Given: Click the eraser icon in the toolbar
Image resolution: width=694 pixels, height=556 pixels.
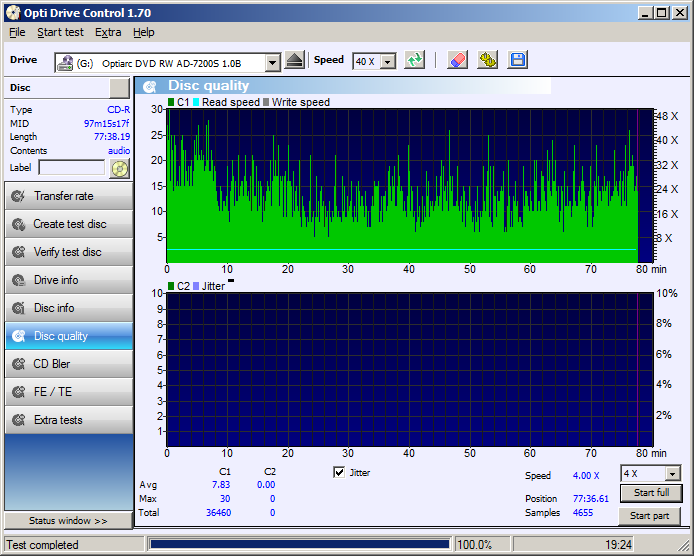Looking at the screenshot, I should [x=458, y=60].
